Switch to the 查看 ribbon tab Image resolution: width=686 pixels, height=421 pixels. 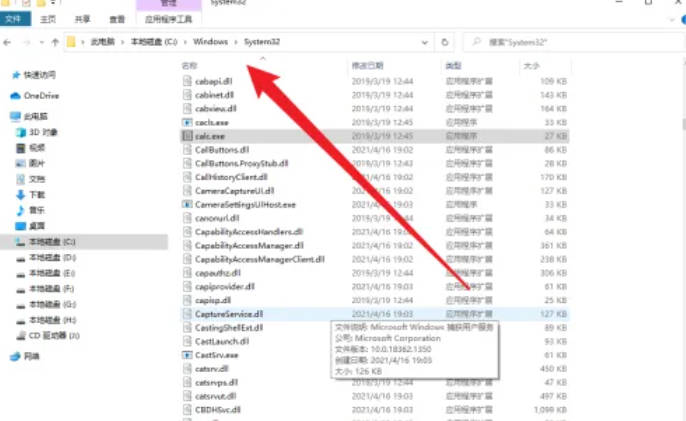[x=117, y=19]
